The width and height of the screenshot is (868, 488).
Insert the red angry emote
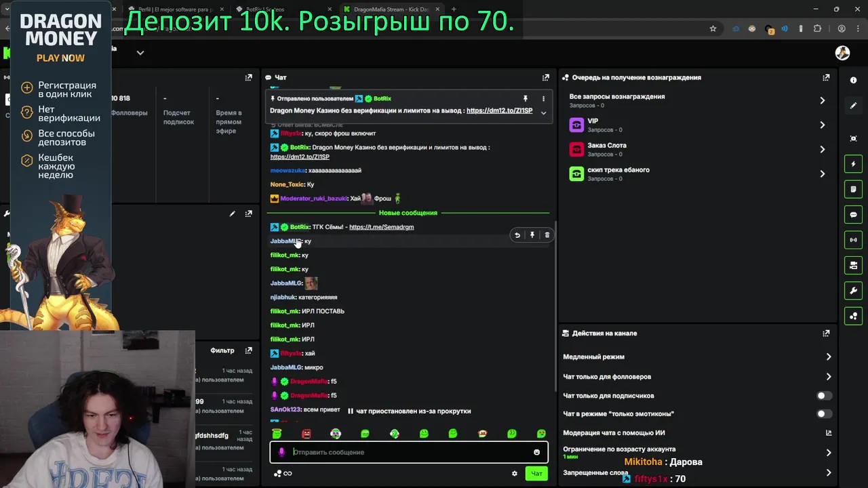click(307, 434)
